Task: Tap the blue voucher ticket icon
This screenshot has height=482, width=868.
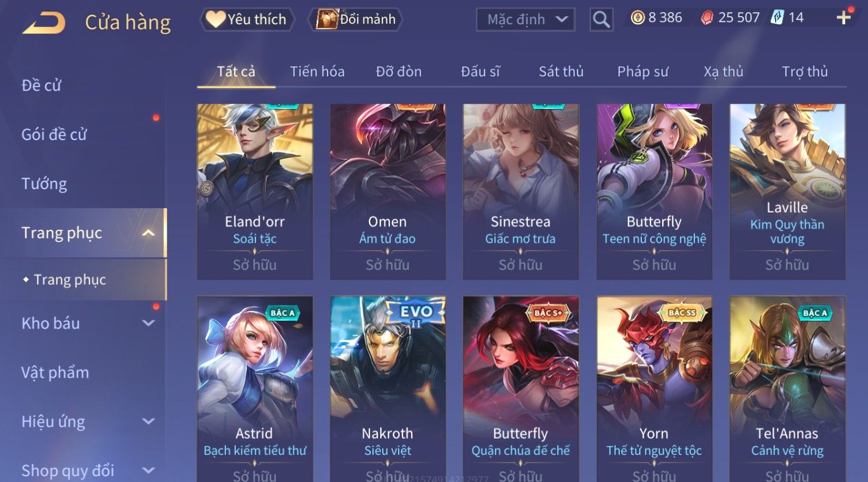Action: 777,18
